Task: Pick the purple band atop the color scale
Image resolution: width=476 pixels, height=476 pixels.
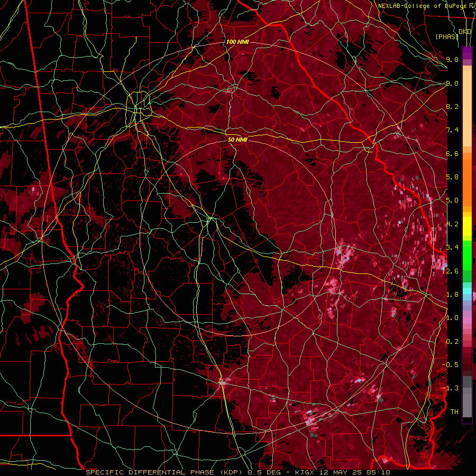Action: [467, 53]
